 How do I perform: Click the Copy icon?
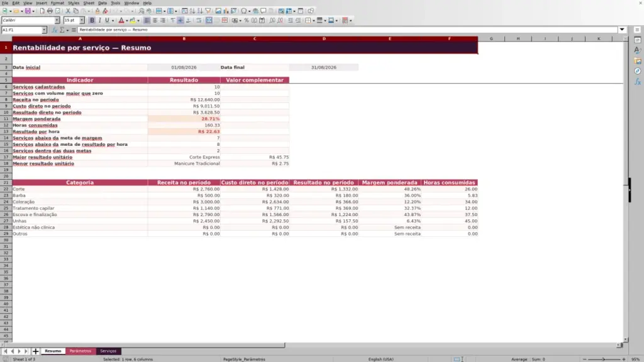75,11
